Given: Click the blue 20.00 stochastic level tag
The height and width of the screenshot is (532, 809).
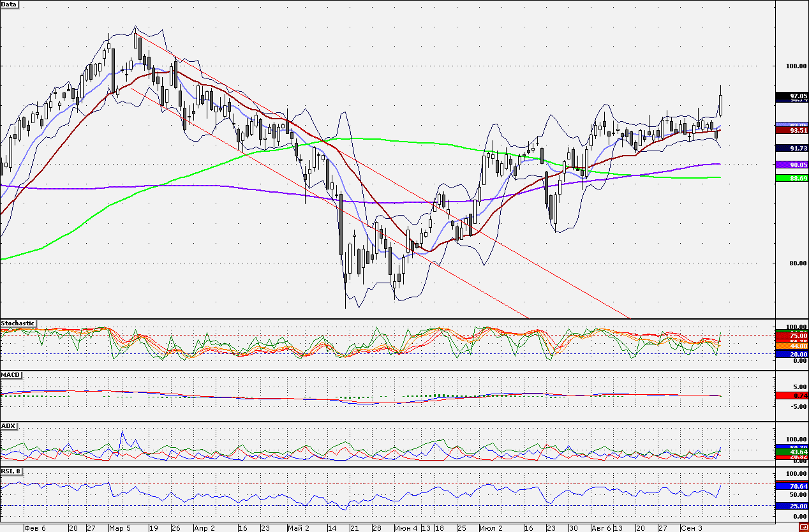Looking at the screenshot, I should click(x=792, y=354).
